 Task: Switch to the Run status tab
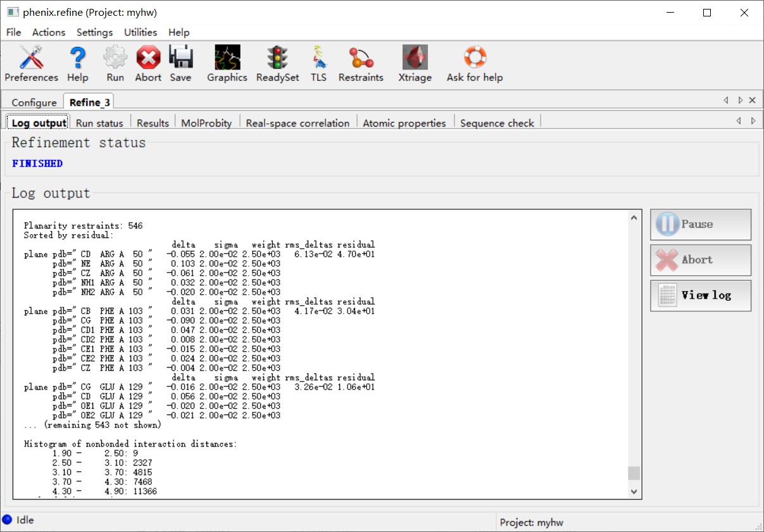tap(99, 123)
